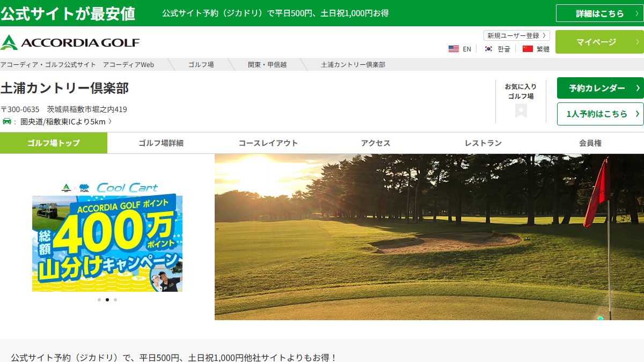Click the Cool Cart 400万 campaign banner
Screen dimensions: 644x362
[x=107, y=237]
